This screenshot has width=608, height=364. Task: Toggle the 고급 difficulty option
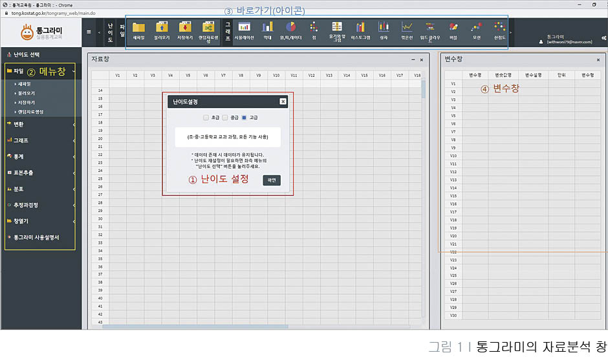(x=244, y=118)
